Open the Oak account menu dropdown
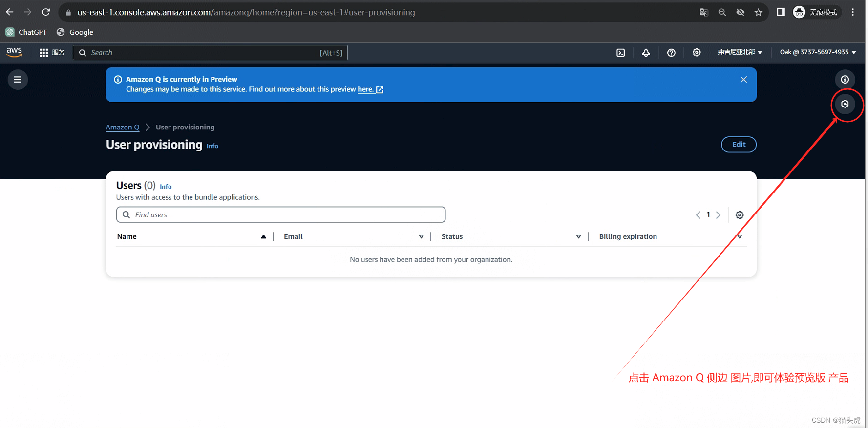The image size is (868, 428). click(x=818, y=52)
